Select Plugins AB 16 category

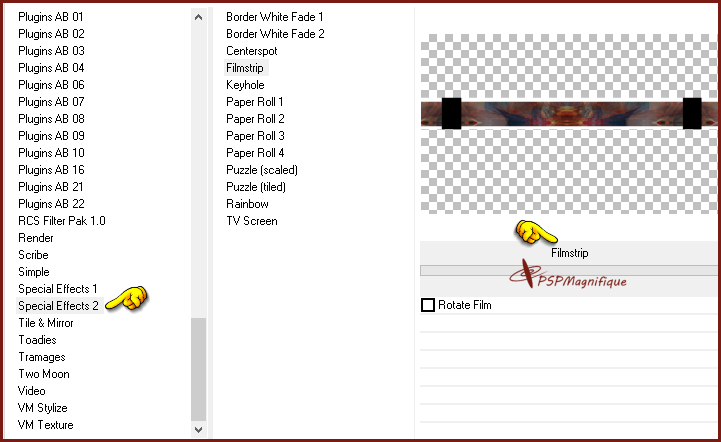point(51,170)
